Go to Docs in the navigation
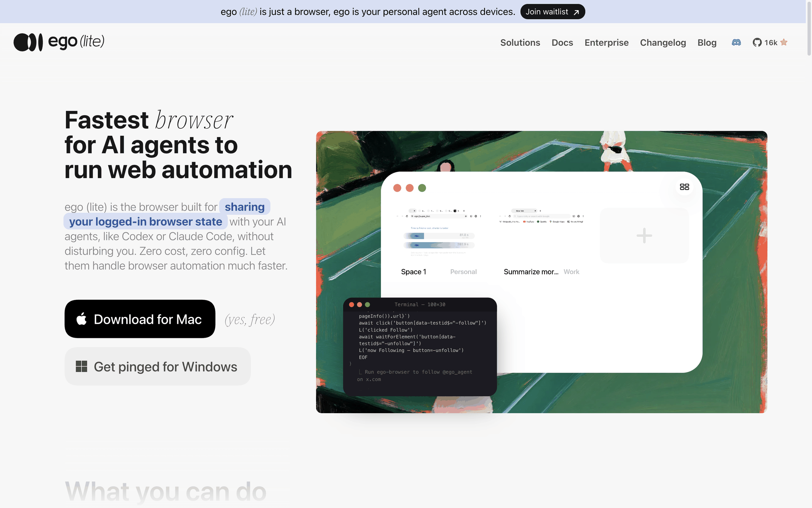 (562, 43)
